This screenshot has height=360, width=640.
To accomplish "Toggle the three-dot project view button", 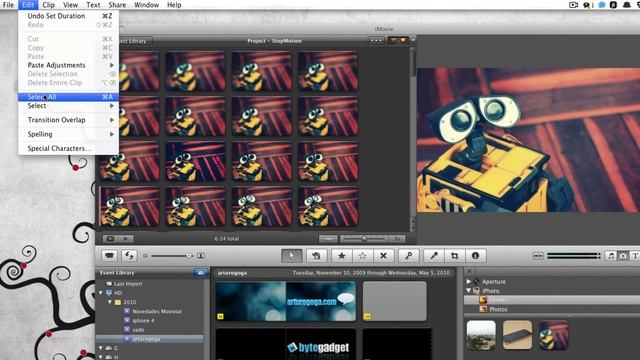I will pos(376,40).
